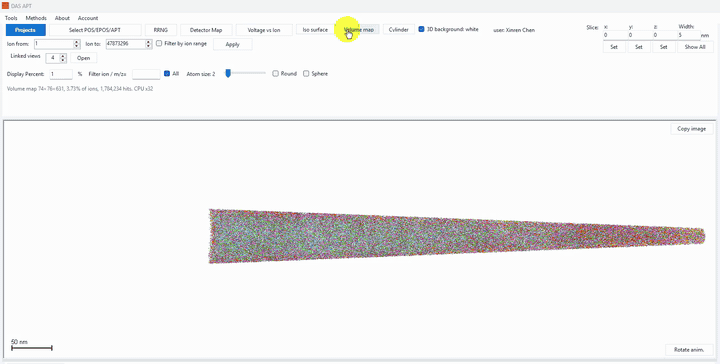Click the Copy image button
720x364 pixels.
point(692,129)
